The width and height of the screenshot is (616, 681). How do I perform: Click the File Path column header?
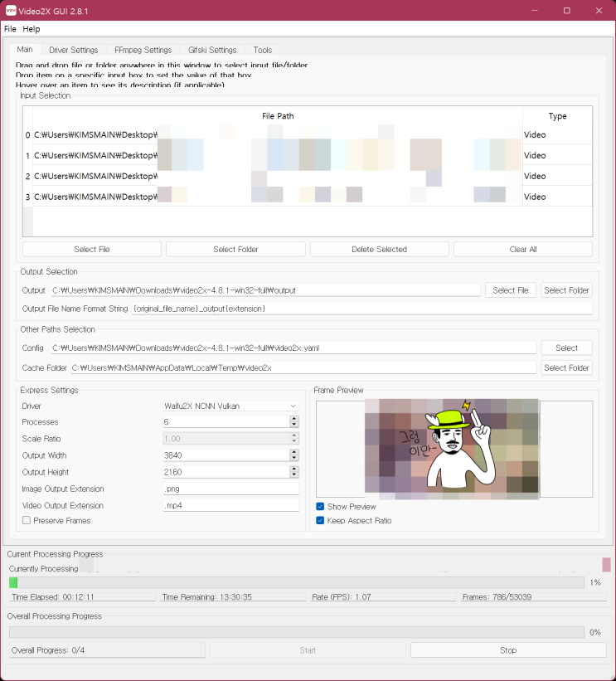coord(278,116)
